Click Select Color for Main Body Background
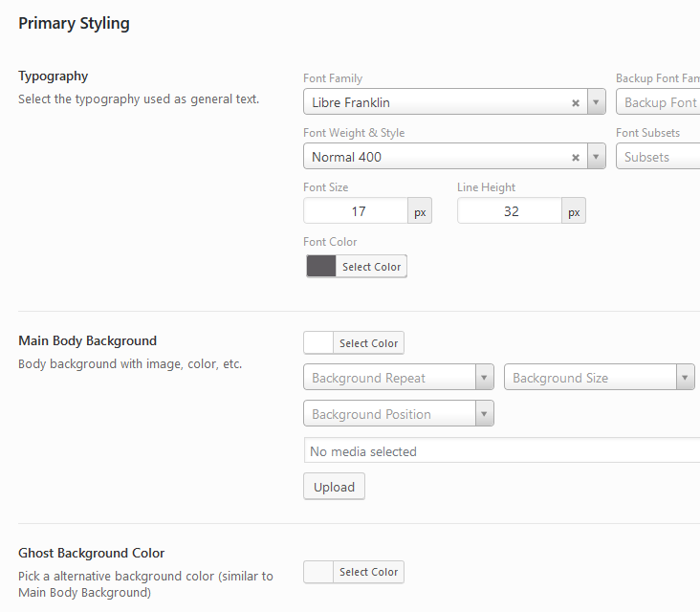Screen dimensions: 700x612 pos(368,343)
